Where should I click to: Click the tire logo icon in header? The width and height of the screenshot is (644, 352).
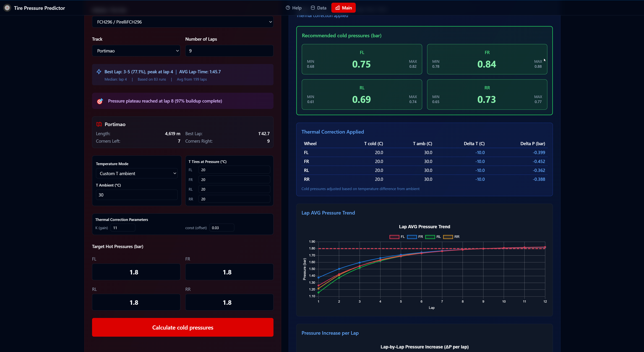coord(7,8)
